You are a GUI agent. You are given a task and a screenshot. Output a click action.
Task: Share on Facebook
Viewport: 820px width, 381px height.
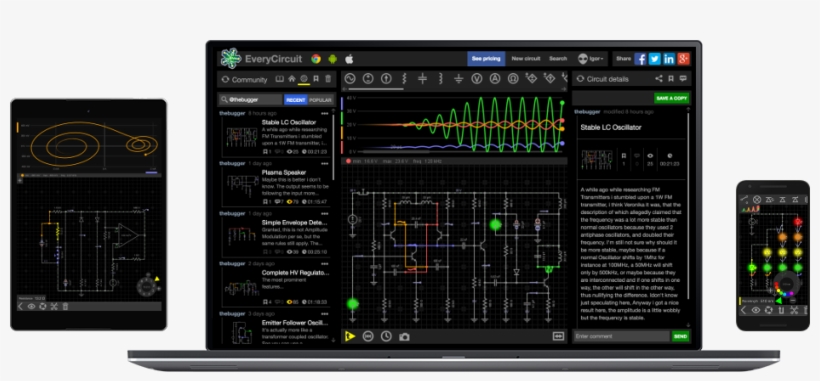point(640,59)
